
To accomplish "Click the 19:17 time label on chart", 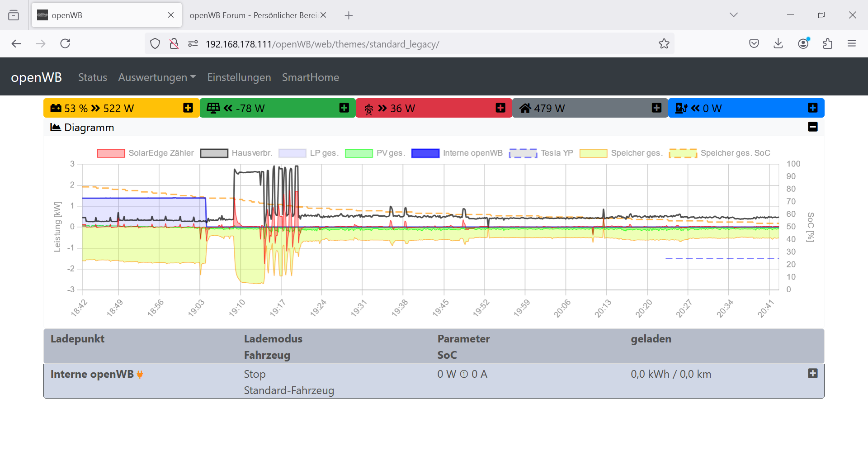I will (x=278, y=308).
